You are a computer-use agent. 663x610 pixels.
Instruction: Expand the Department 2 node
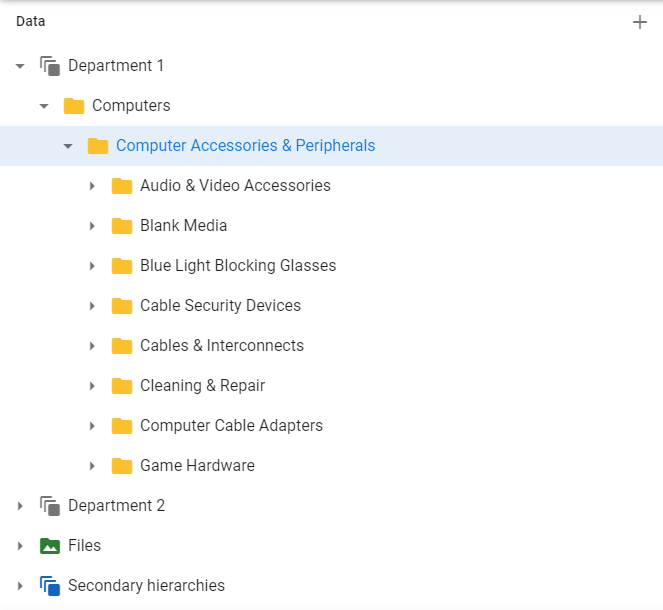pyautogui.click(x=20, y=506)
